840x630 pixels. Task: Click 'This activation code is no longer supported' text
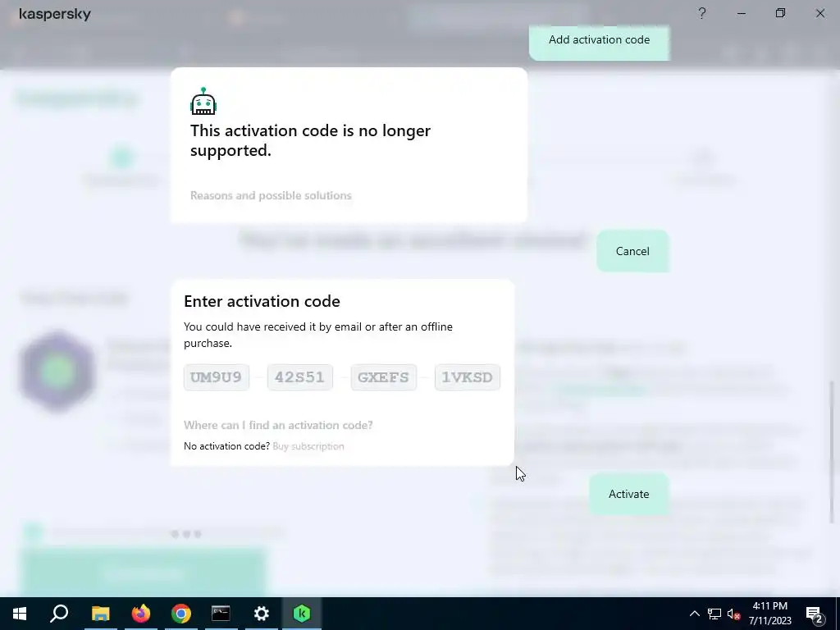311,140
